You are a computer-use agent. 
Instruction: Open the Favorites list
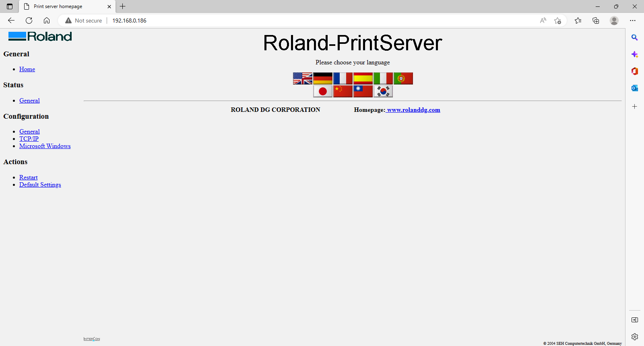(x=578, y=21)
